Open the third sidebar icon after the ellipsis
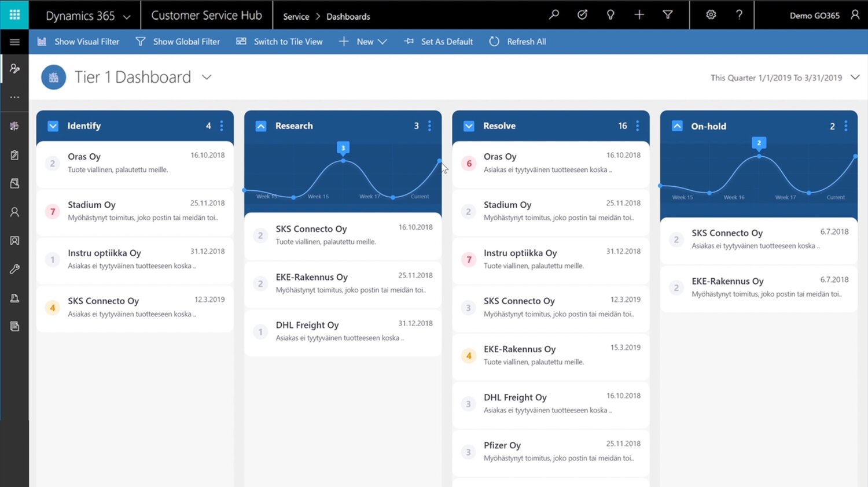This screenshot has height=487, width=868. pos(14,183)
